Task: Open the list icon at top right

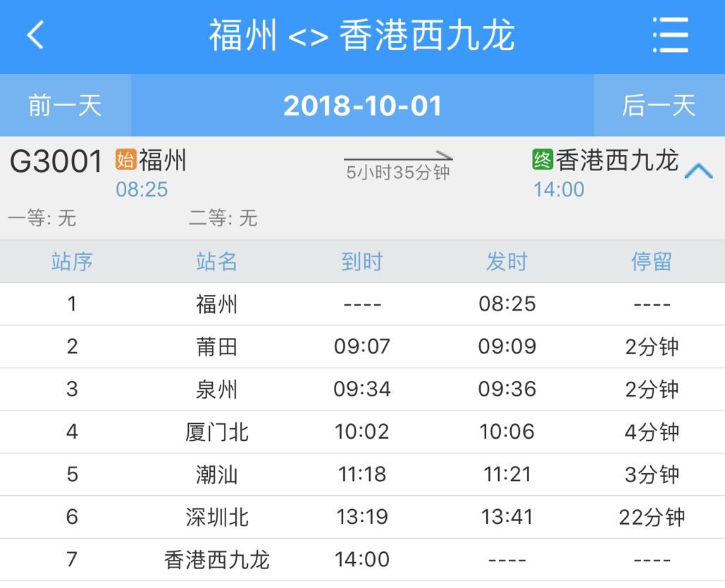Action: pyautogui.click(x=671, y=34)
